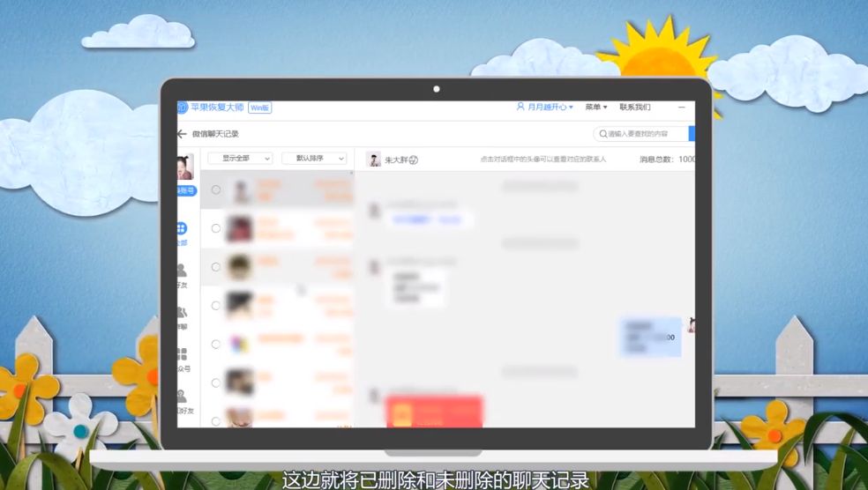This screenshot has height=490, width=868.
Task: Click 朱大胖's avatar in the chat header
Action: pyautogui.click(x=374, y=160)
